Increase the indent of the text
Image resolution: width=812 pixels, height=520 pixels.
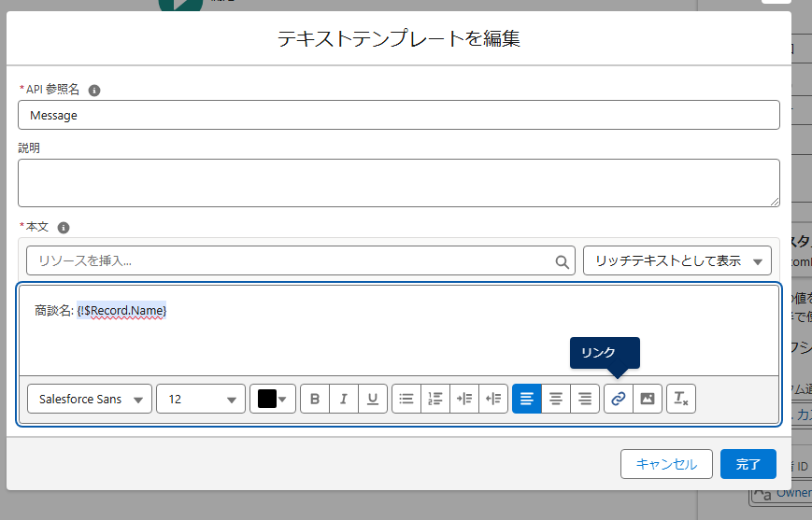(x=464, y=399)
